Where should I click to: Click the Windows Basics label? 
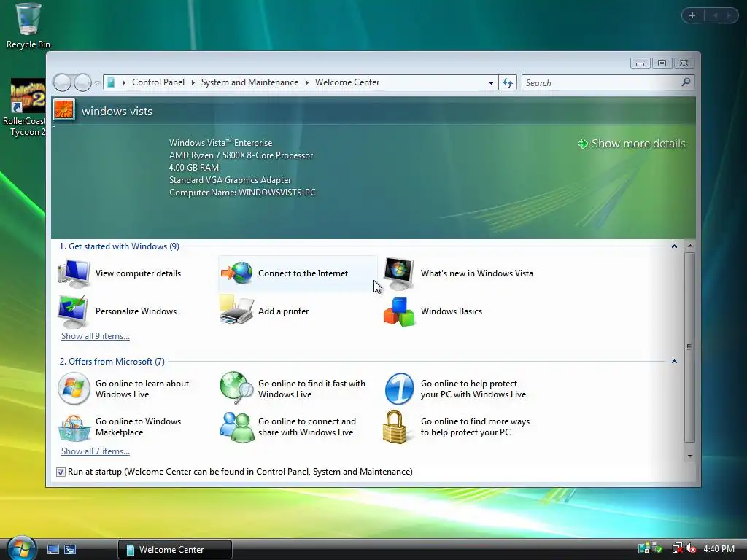click(451, 311)
